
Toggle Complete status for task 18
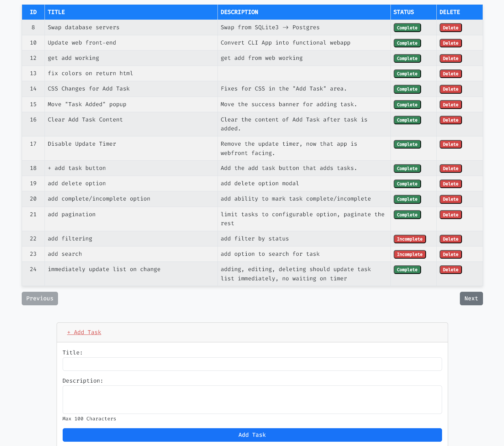(x=407, y=168)
